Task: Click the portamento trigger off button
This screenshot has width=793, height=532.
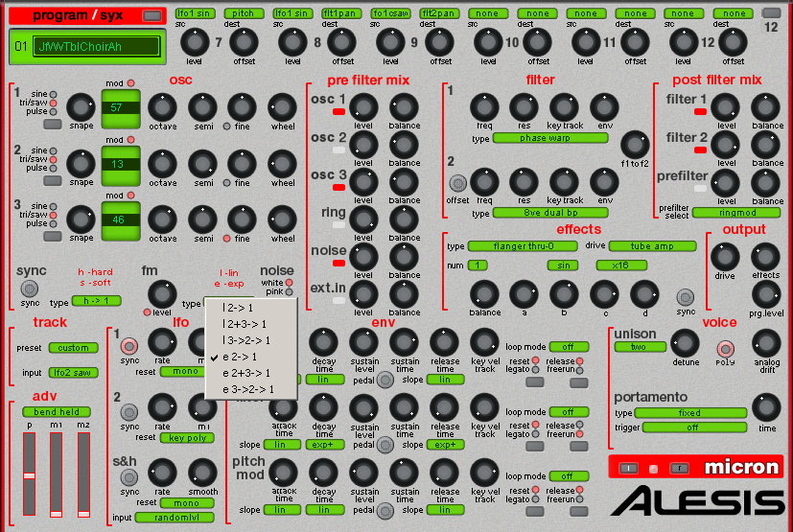Action: [694, 428]
